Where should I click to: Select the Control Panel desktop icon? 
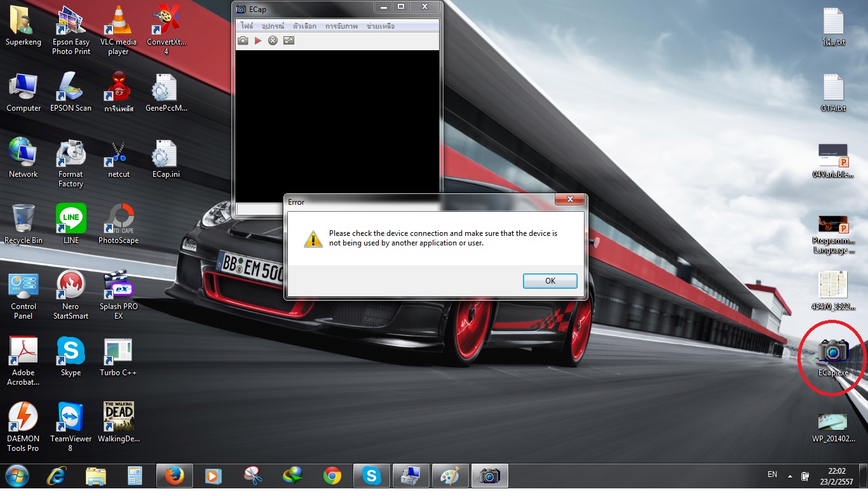pos(24,295)
